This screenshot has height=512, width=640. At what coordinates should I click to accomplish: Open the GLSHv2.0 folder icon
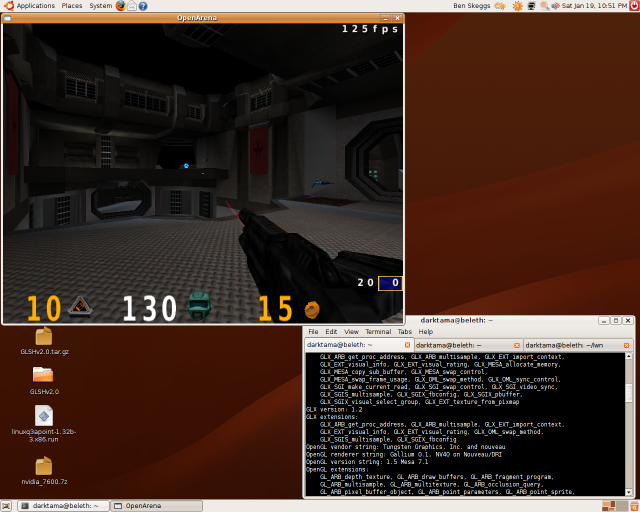coord(43,375)
